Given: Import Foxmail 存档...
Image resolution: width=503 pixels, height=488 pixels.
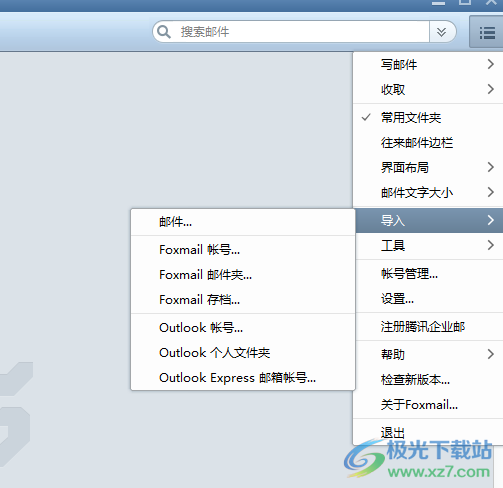Looking at the screenshot, I should (243, 300).
